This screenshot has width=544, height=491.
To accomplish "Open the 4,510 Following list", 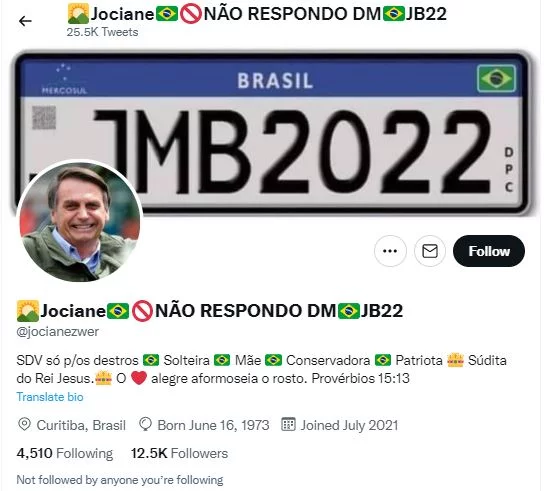I will click(65, 453).
